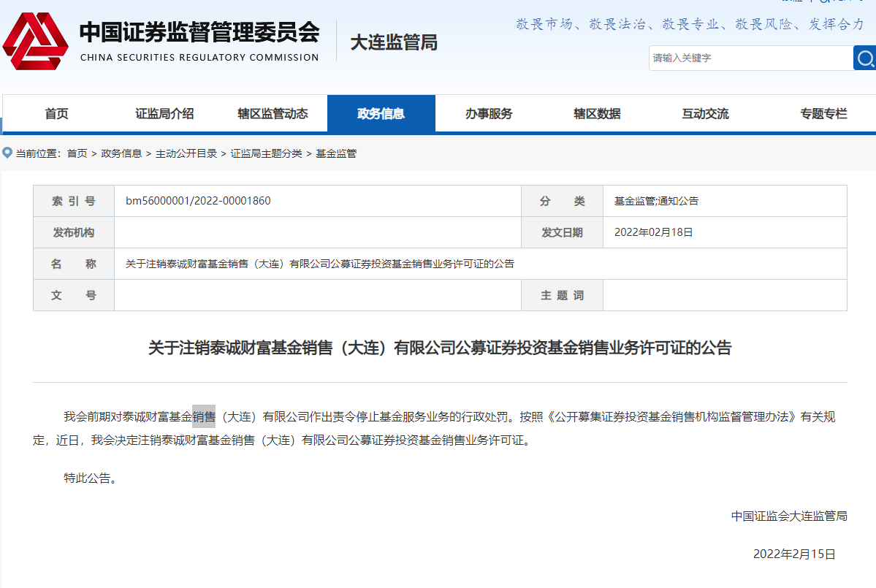Screen dimensions: 876x588
Task: Click the location pin icon near breadcrumb
Action: coord(7,153)
